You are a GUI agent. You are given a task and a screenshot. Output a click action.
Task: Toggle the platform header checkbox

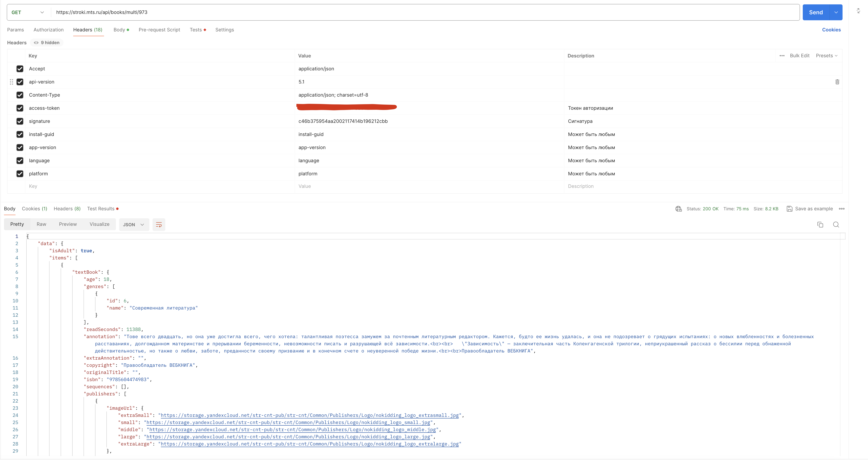[20, 174]
